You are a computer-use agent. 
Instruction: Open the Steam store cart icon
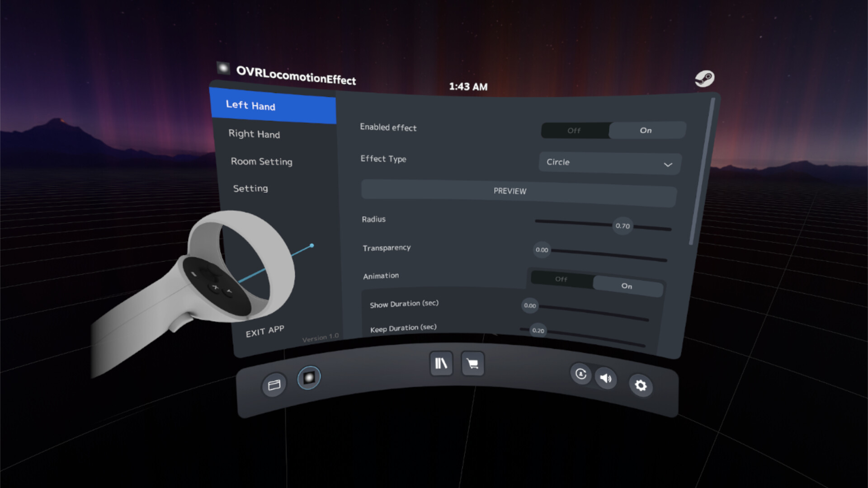(472, 364)
